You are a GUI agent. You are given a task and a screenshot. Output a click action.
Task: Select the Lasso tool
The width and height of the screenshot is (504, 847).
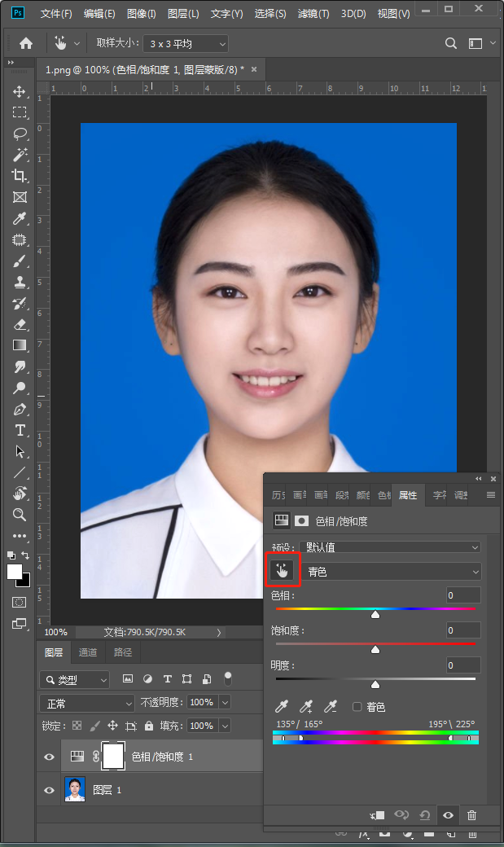point(20,134)
